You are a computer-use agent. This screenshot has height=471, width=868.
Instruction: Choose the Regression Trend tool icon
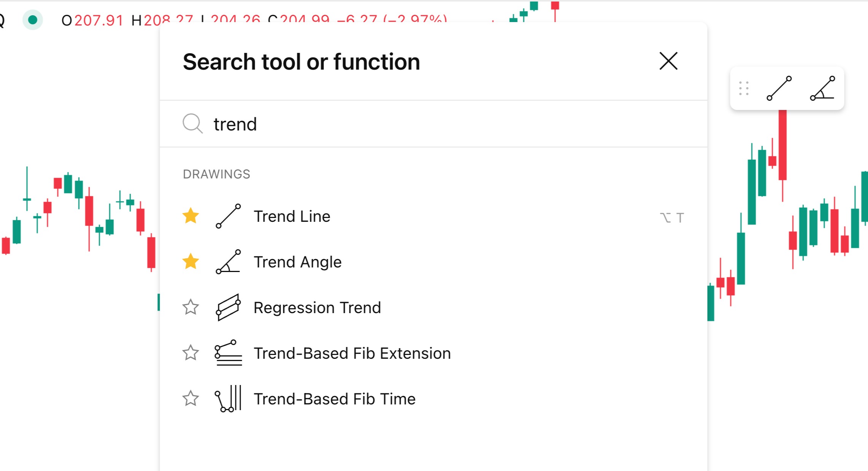pos(228,307)
